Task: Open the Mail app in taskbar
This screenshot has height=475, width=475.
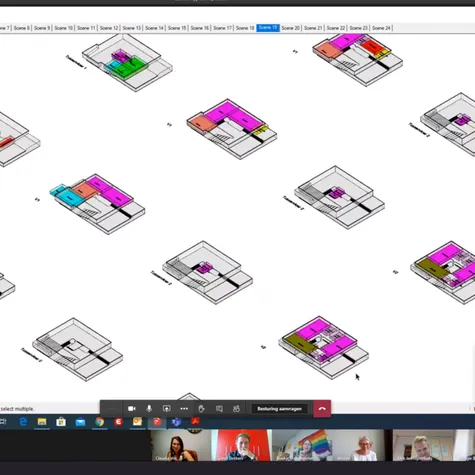Action: click(x=80, y=422)
